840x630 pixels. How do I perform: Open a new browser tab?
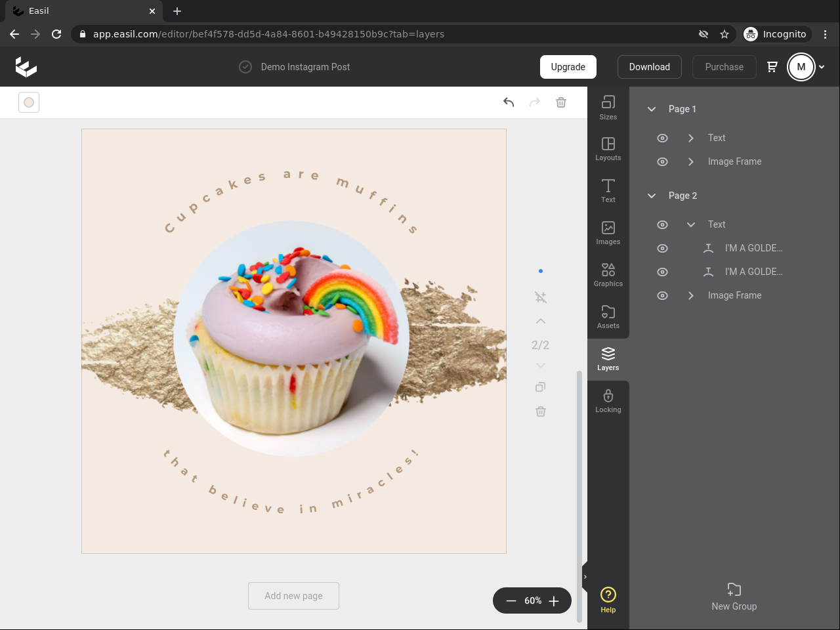tap(177, 11)
